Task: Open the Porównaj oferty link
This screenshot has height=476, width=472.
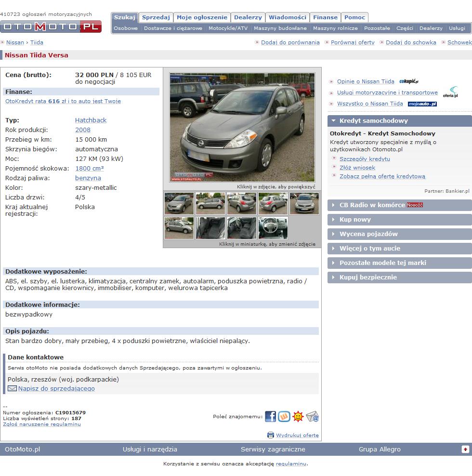Action: pos(353,42)
